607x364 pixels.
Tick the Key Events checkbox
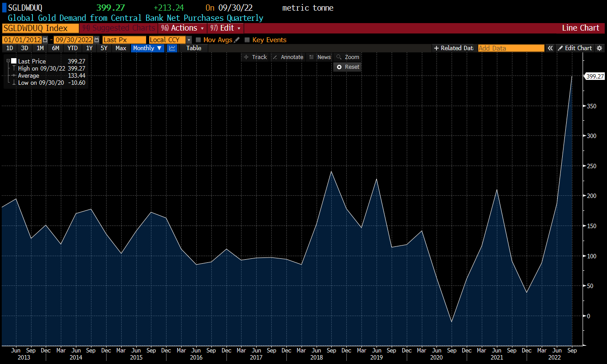[x=247, y=40]
